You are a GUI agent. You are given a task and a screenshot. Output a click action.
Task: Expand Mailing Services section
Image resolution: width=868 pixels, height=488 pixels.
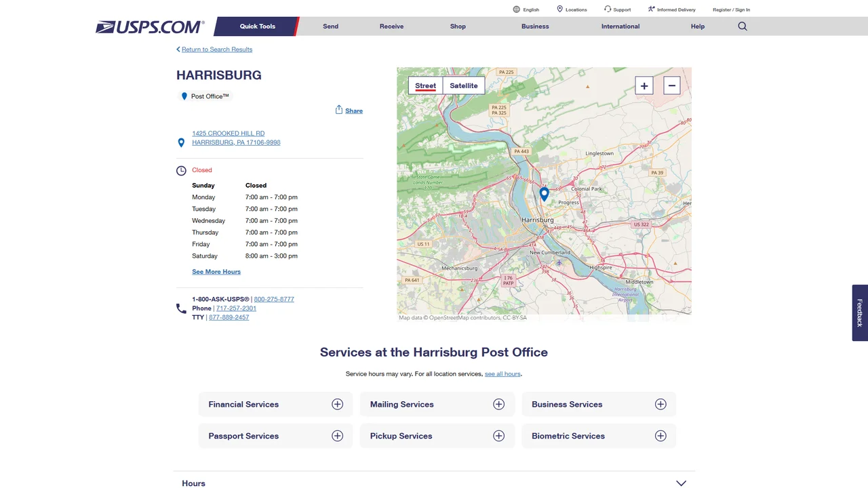[437, 404]
